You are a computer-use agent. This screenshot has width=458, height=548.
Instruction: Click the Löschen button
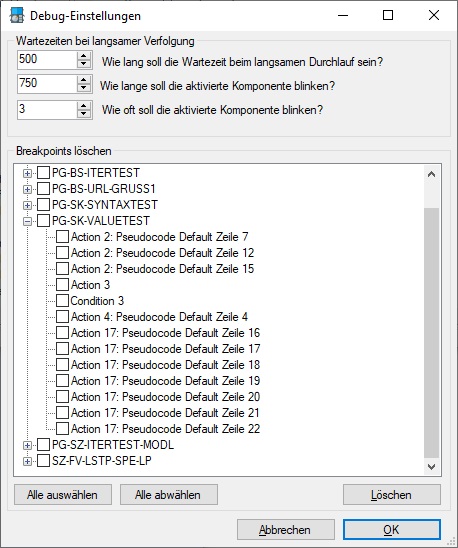pyautogui.click(x=392, y=495)
